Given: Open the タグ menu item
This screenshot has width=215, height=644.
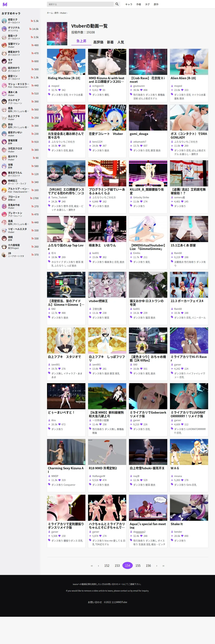Looking at the screenshot, I should [147, 4].
